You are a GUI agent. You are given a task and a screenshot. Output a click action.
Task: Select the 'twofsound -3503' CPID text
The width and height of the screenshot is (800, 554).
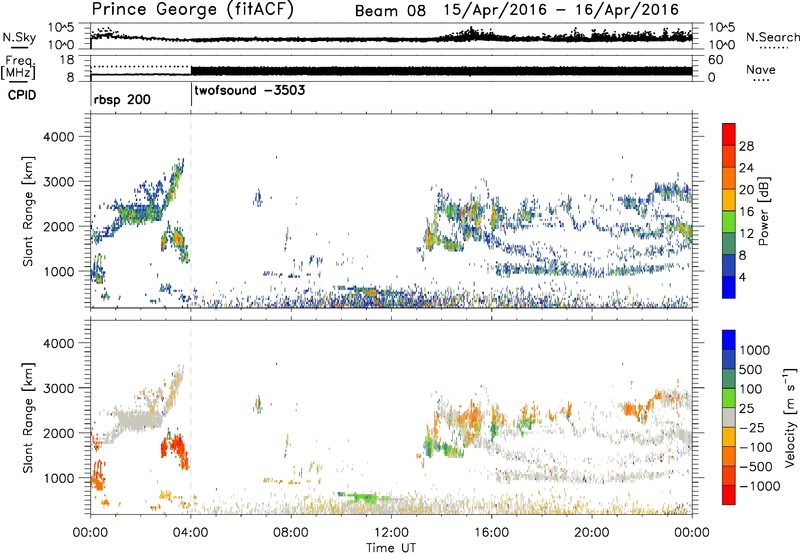point(249,90)
